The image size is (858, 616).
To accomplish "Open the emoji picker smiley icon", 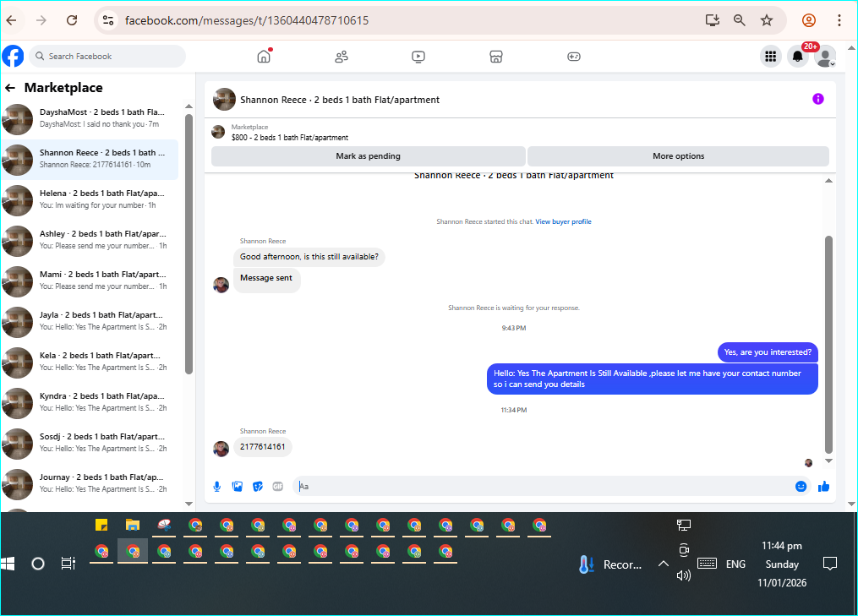I will 801,487.
